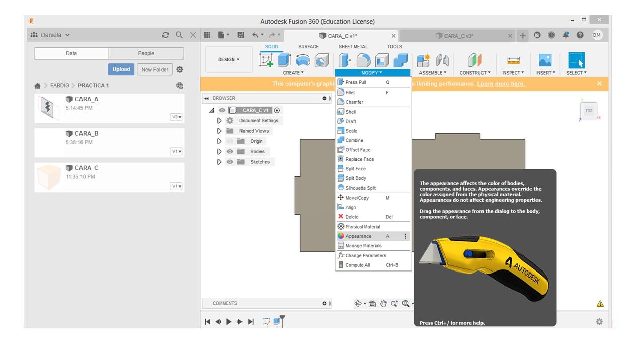Screen dimensions: 644x362
Task: Choose Split Body from Modify menu
Action: [373, 178]
